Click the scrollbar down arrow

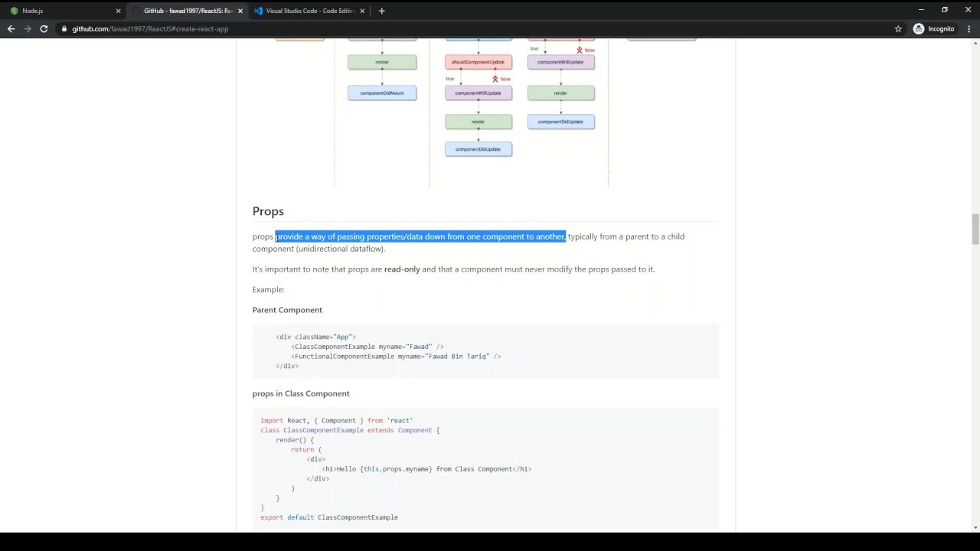click(975, 528)
